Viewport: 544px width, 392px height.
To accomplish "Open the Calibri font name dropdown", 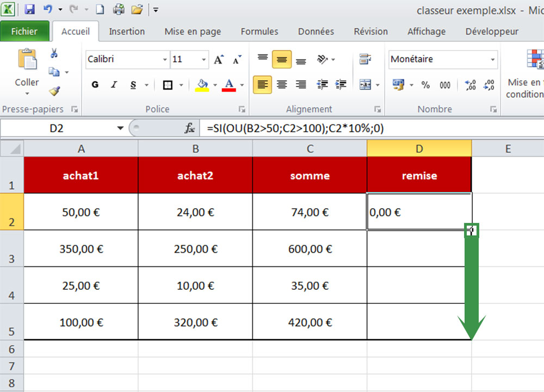I will 165,59.
